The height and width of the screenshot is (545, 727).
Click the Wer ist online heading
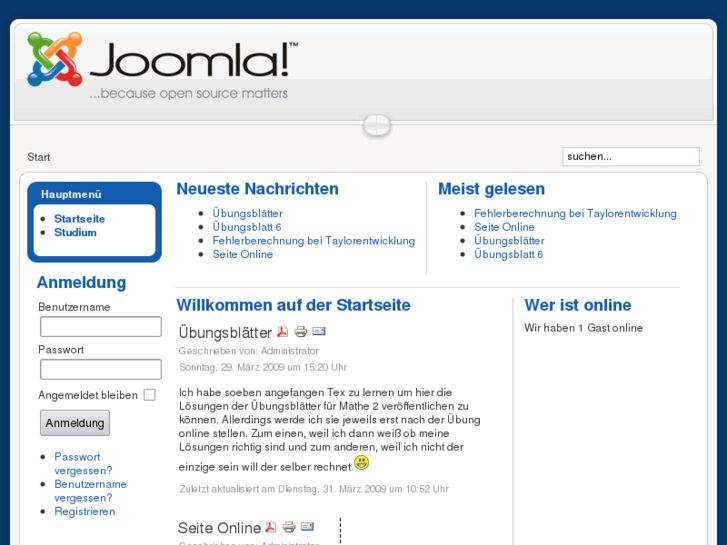coord(578,305)
